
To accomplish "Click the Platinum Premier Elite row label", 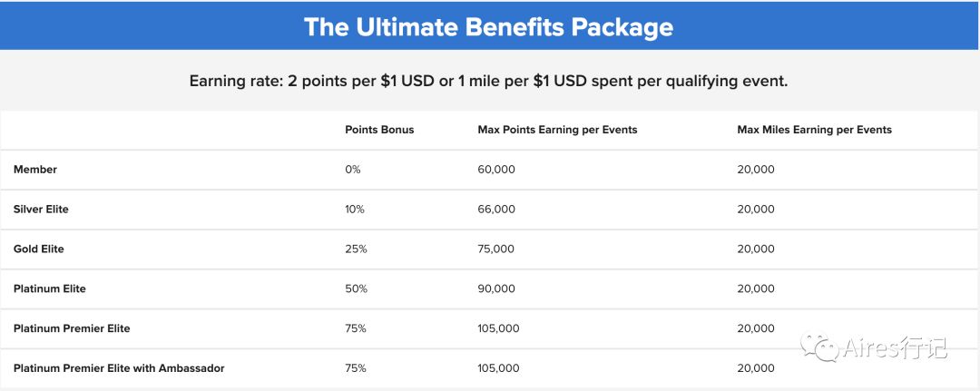I will (72, 327).
